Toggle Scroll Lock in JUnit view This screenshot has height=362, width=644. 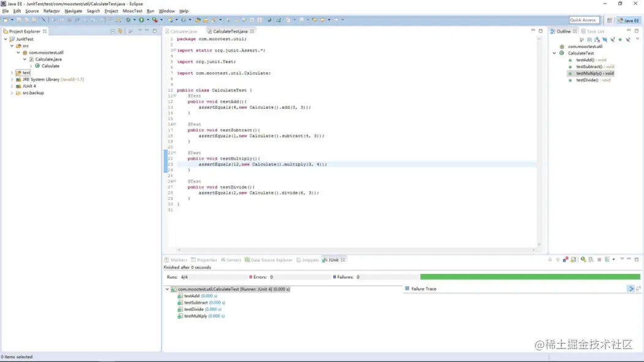point(574,259)
